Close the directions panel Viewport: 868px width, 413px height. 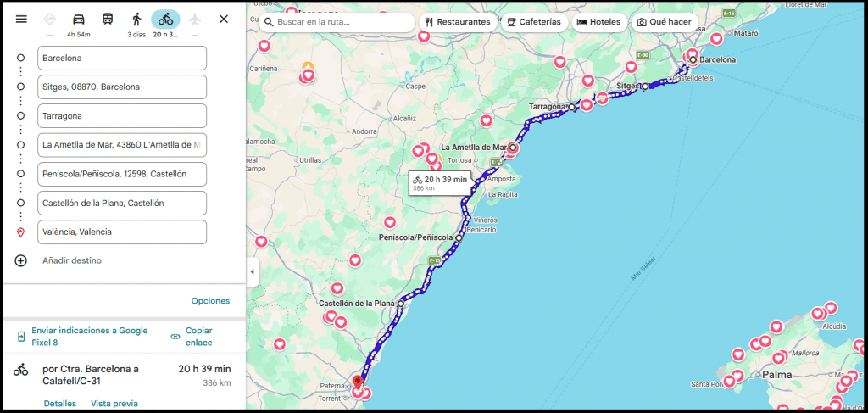pyautogui.click(x=224, y=19)
